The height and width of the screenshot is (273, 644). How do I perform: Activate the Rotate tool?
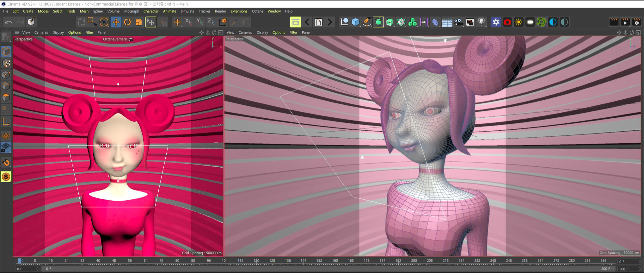pyautogui.click(x=127, y=22)
